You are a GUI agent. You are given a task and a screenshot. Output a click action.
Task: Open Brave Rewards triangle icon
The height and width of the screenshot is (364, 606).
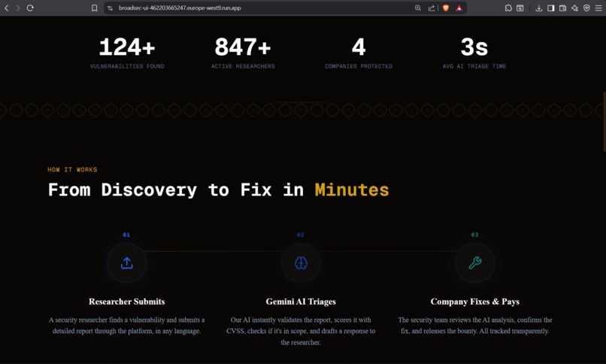click(459, 8)
